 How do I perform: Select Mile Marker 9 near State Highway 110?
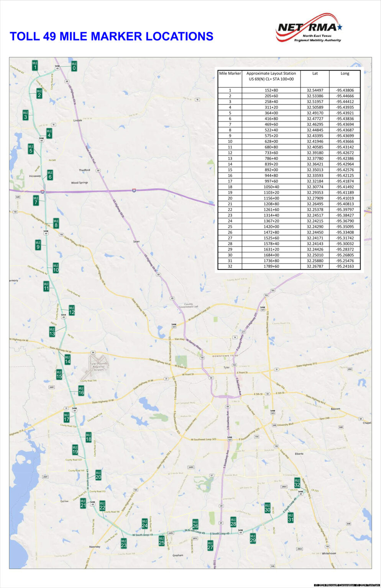click(38, 245)
